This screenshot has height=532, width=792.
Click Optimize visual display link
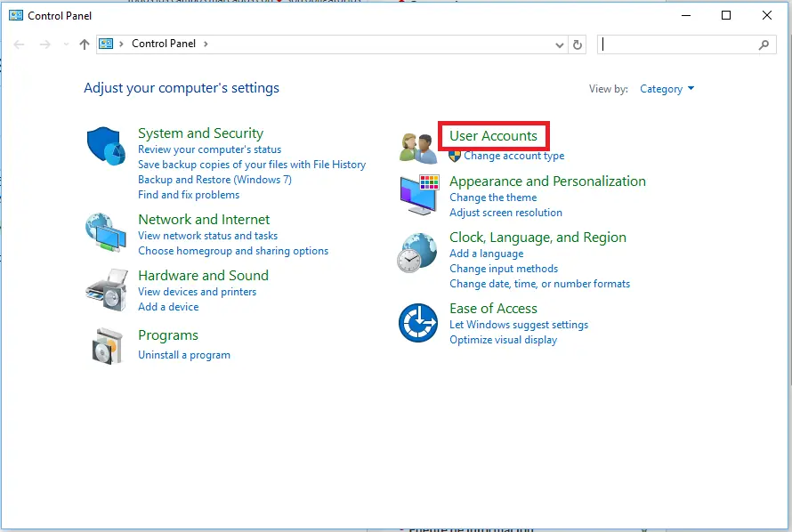(503, 340)
